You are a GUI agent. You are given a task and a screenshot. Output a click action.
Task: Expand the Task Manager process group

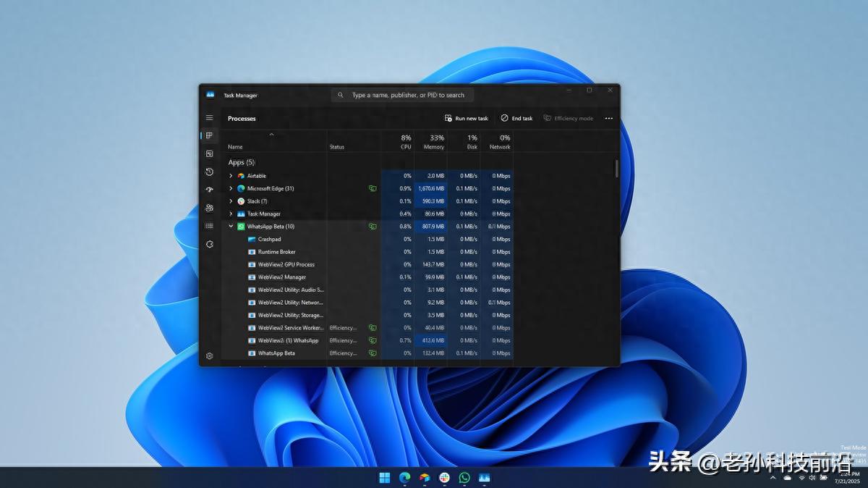coord(231,214)
